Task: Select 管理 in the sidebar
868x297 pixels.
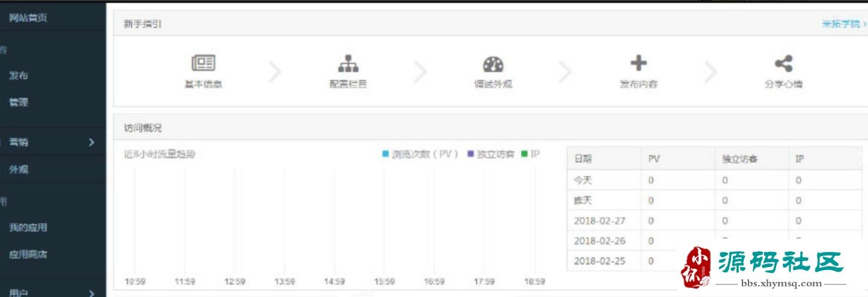Action: 18,102
